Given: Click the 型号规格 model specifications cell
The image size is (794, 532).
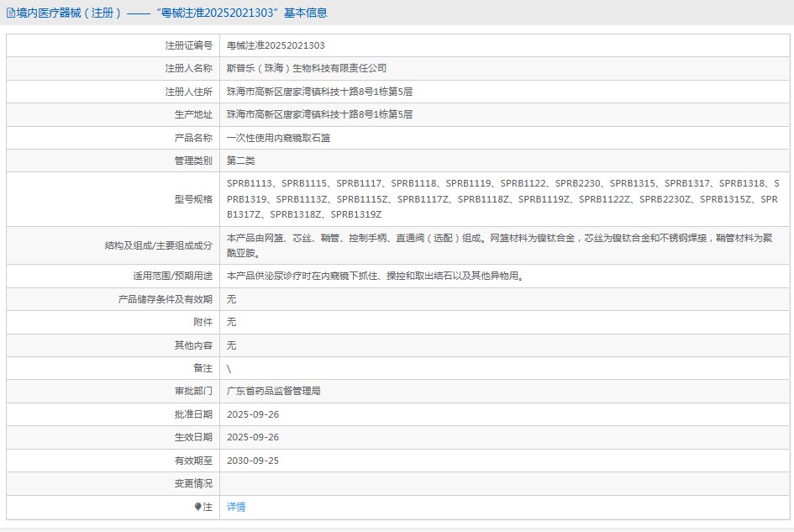Looking at the screenshot, I should click(x=504, y=198).
